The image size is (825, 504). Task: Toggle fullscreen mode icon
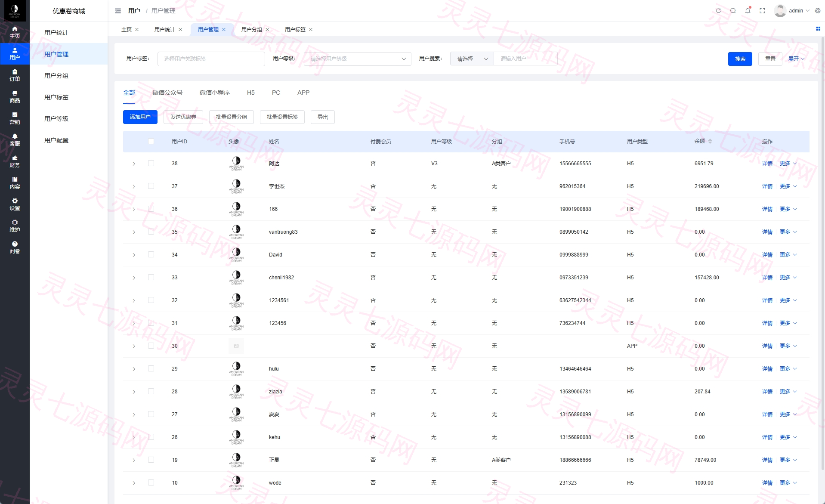tap(762, 11)
